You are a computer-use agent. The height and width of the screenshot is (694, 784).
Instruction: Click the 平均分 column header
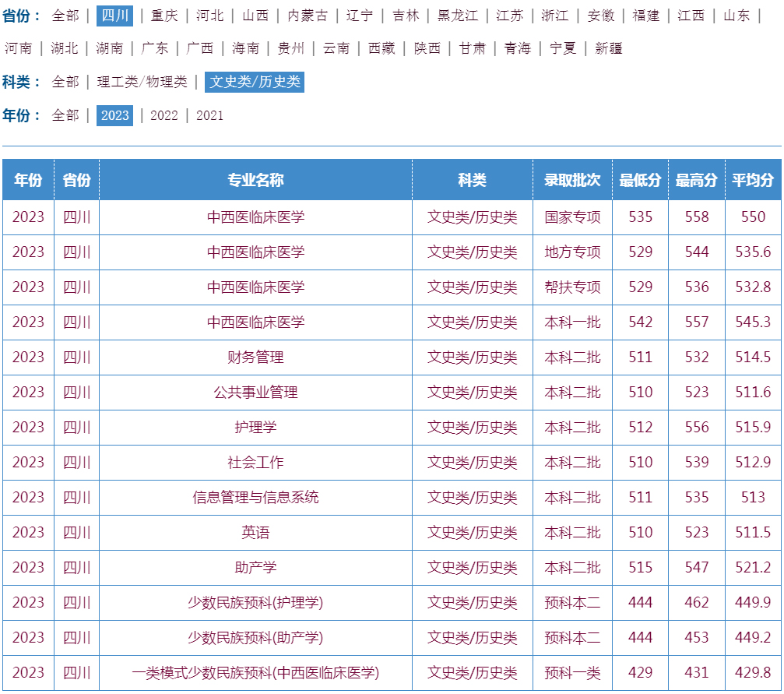click(x=753, y=180)
